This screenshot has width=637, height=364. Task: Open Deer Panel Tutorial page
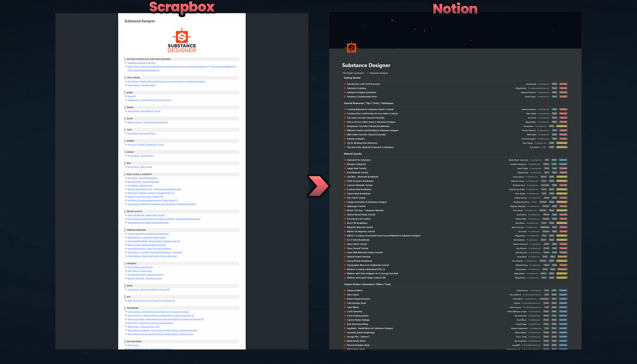(x=356, y=198)
